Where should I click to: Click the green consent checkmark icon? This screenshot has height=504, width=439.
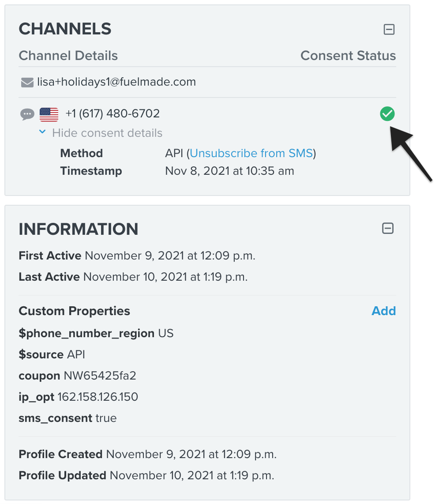point(387,114)
